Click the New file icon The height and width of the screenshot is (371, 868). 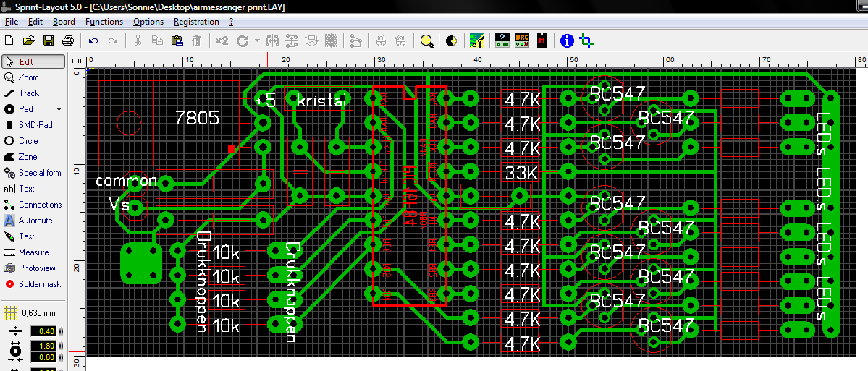point(9,41)
